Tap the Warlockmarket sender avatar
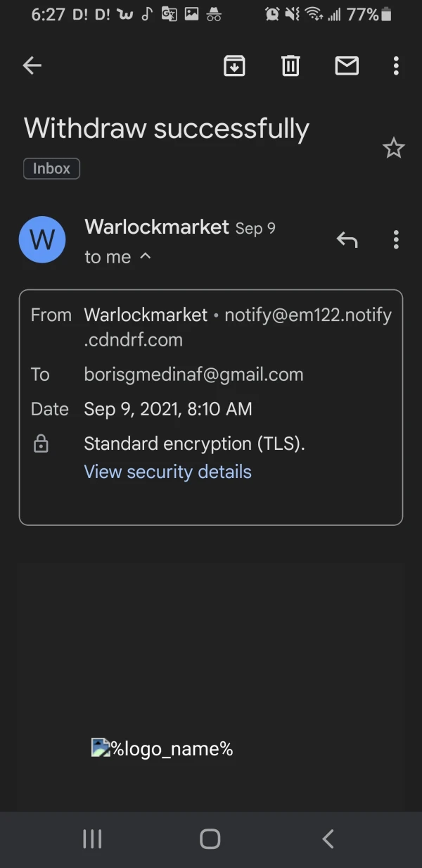This screenshot has width=422, height=868. pyautogui.click(x=42, y=239)
